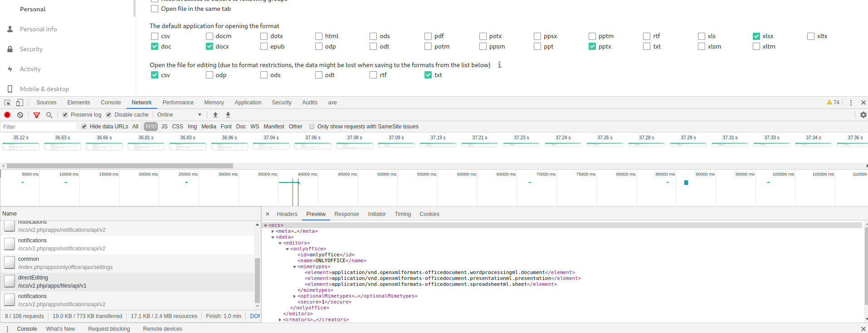Open the console drawer options menu

pyautogui.click(x=7, y=329)
